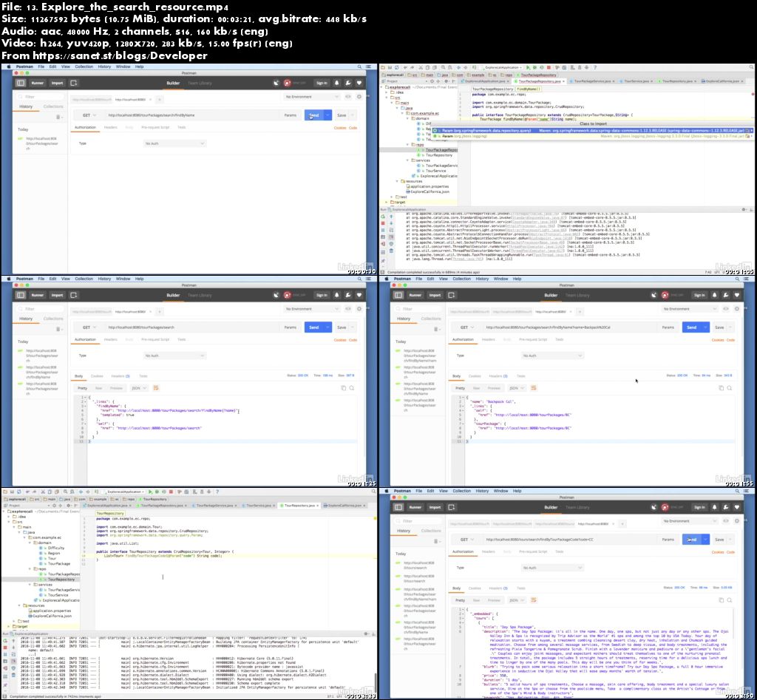
Task: Click green Run icon in top-right IntelliJ toolbar
Action: pyautogui.click(x=528, y=67)
